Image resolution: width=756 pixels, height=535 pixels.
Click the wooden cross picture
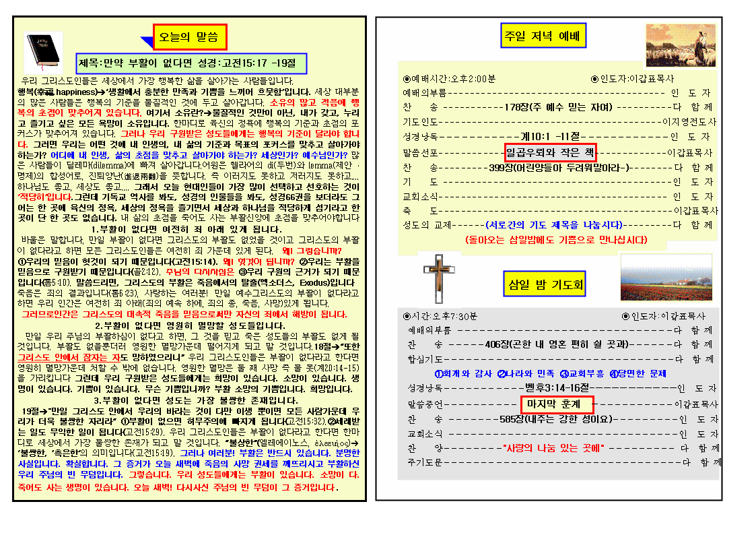click(438, 280)
